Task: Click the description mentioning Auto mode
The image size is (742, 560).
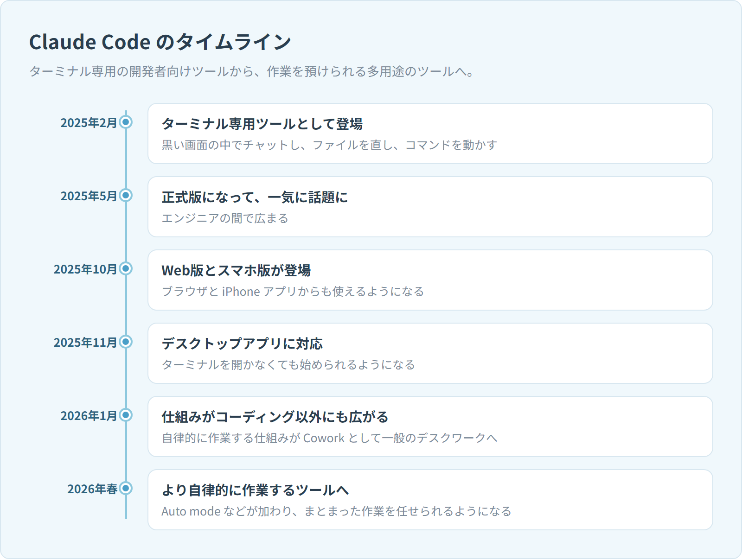Action: coord(336,511)
